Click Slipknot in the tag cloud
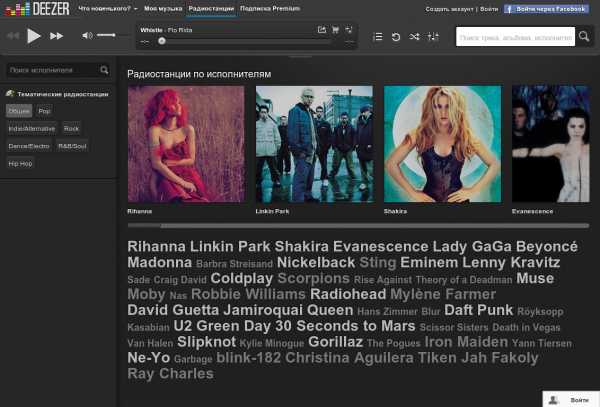The image size is (600, 407). pos(206,342)
